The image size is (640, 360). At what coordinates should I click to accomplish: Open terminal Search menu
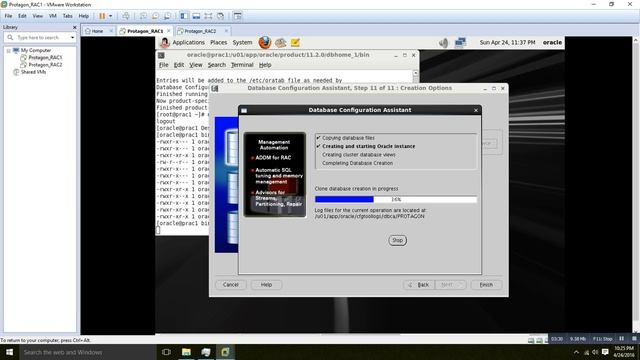click(216, 65)
